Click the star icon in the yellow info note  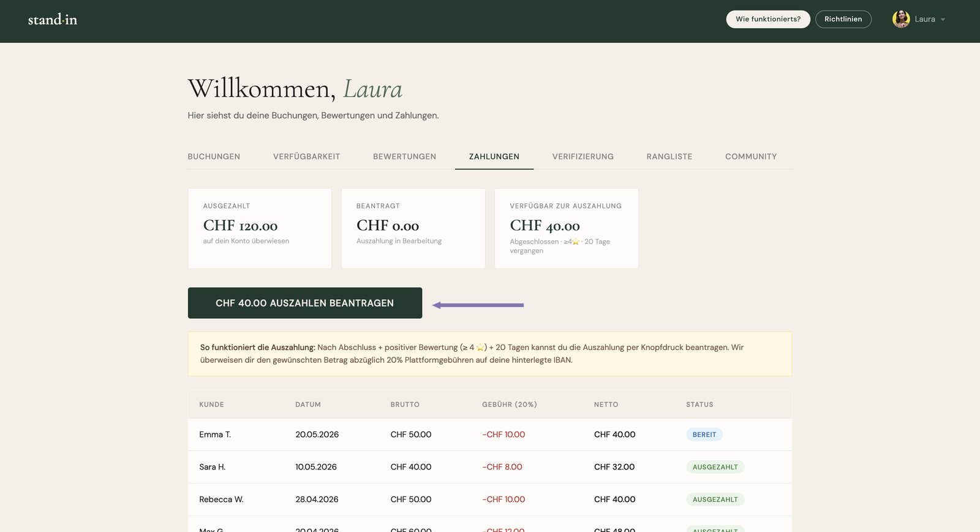tap(480, 348)
